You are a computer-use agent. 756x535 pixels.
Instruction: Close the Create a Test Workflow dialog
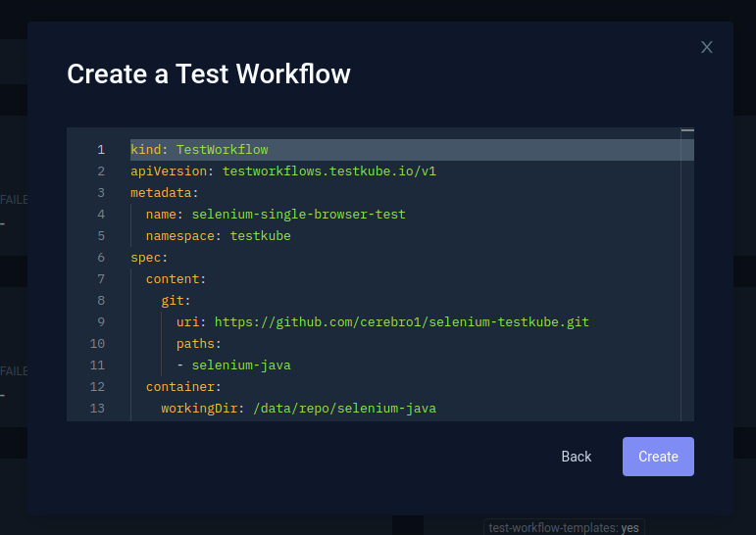[x=706, y=47]
